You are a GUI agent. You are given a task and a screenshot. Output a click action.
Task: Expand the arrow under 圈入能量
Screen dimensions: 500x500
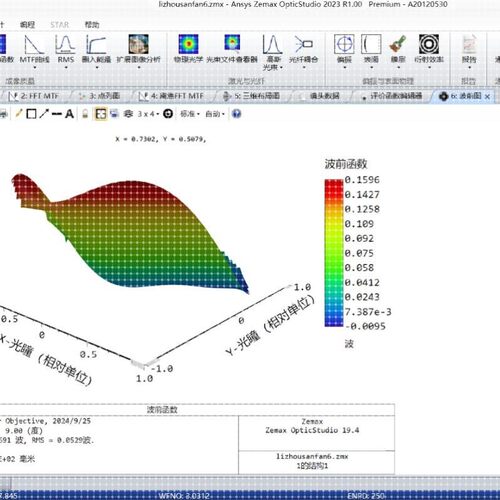pos(97,68)
